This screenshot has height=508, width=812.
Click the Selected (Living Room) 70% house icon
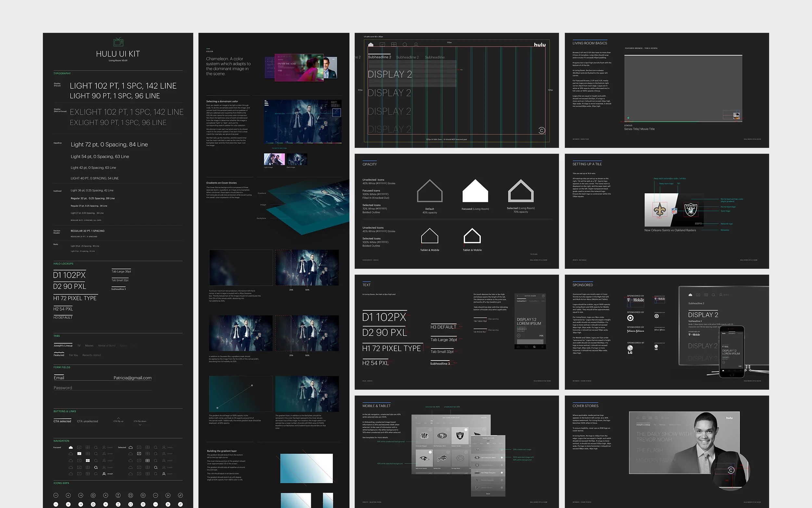pyautogui.click(x=521, y=191)
